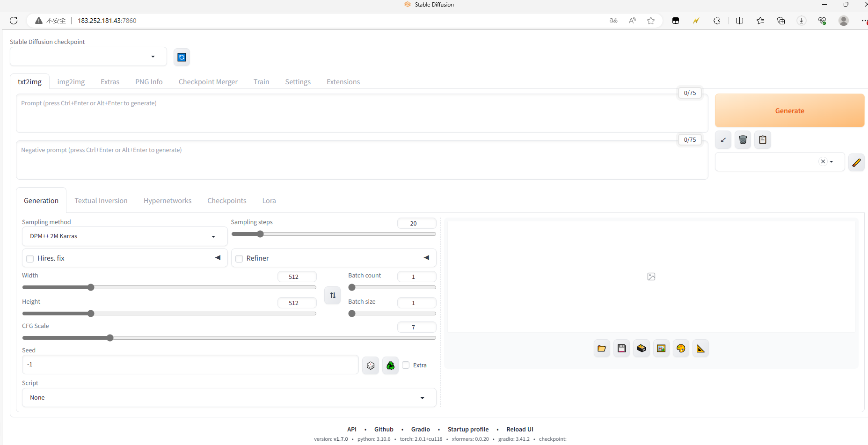Reuse last seed with the recycle icon
Image resolution: width=868 pixels, height=445 pixels.
(x=390, y=365)
